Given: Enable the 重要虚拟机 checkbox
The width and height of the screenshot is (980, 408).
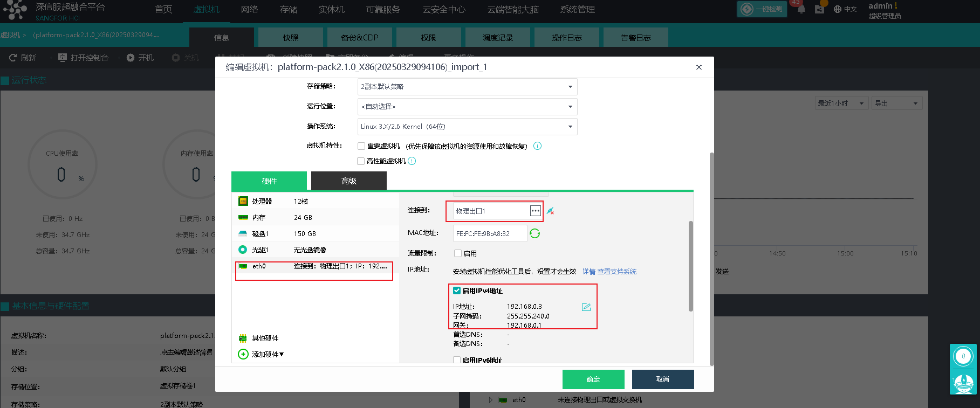Looking at the screenshot, I should coord(361,146).
